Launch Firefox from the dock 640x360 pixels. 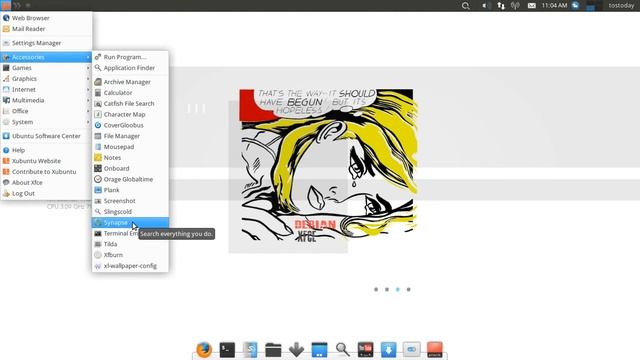(x=204, y=350)
